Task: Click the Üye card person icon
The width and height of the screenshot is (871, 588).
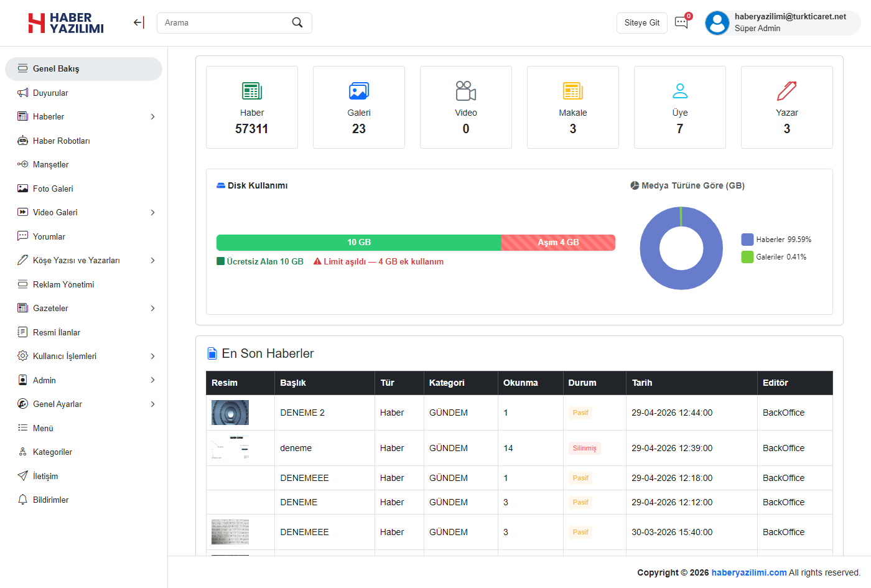Action: (680, 91)
